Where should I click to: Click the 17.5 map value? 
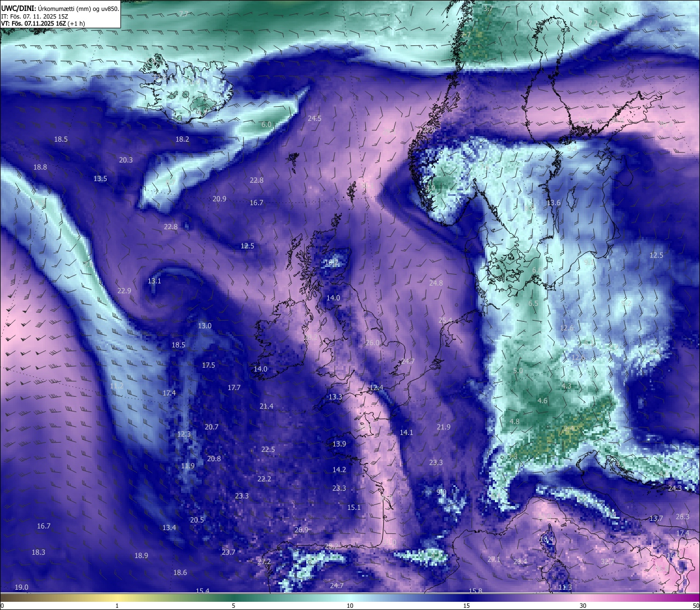208,365
